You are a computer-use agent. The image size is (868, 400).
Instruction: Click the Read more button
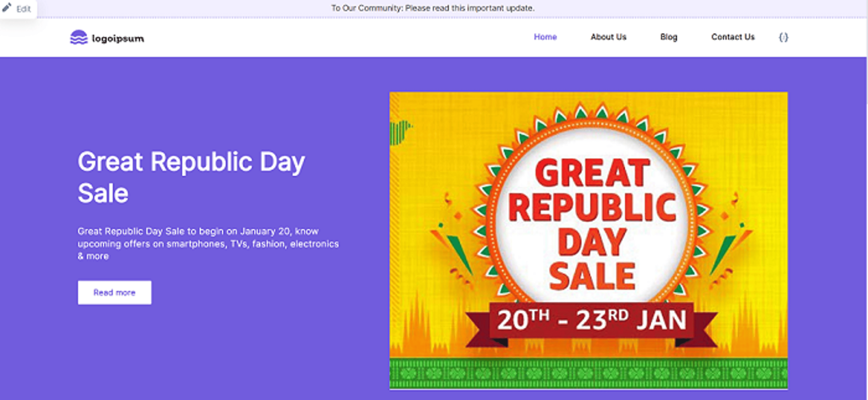(115, 292)
